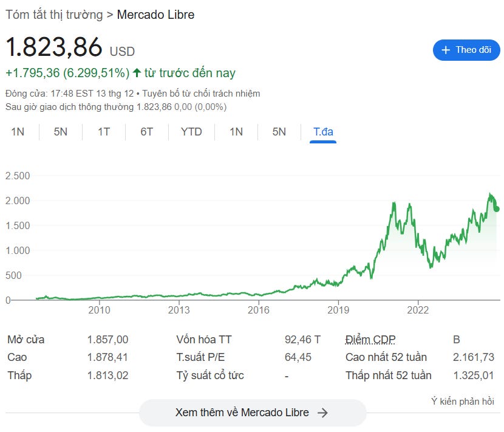Switch to the 1T time range tab
The image size is (504, 432).
[104, 132]
